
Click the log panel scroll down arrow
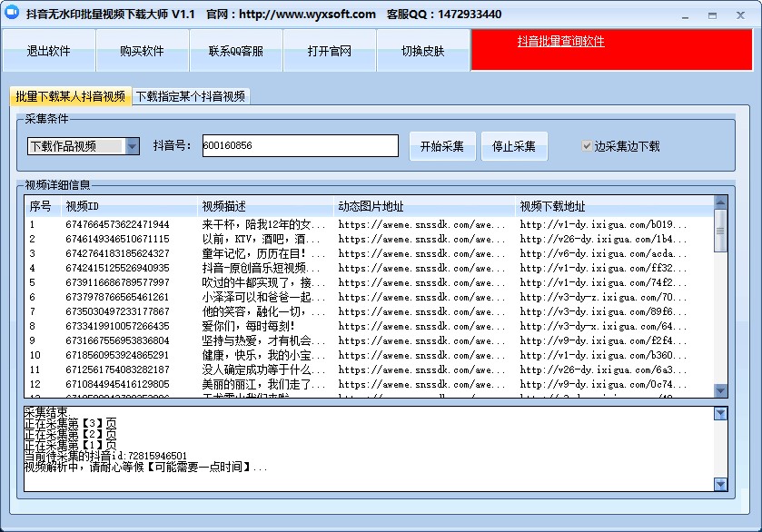pyautogui.click(x=720, y=485)
